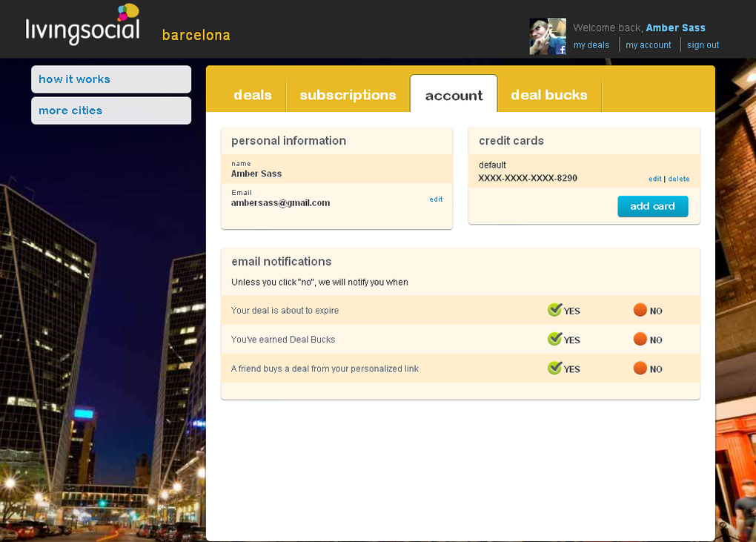
Task: Switch to the deal bucks tab
Action: pyautogui.click(x=549, y=95)
